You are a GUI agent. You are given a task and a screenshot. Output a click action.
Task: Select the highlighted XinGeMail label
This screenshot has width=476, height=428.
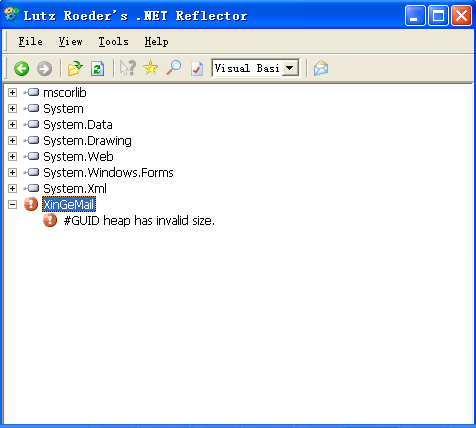click(69, 204)
